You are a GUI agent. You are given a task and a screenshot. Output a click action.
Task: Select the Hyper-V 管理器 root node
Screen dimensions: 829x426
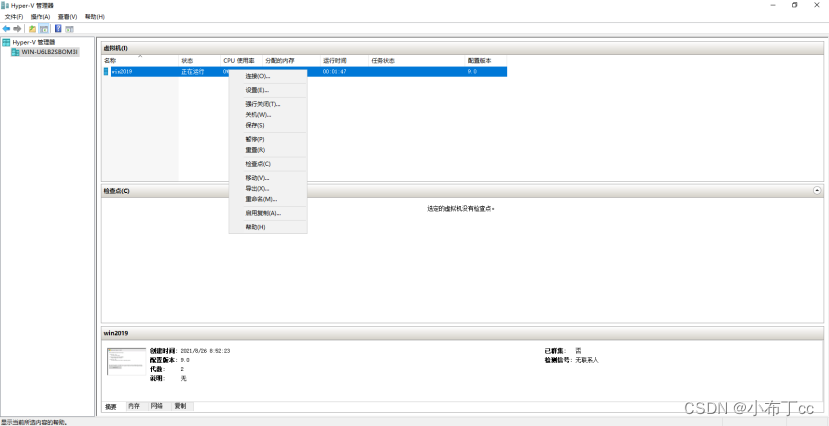[x=33, y=42]
